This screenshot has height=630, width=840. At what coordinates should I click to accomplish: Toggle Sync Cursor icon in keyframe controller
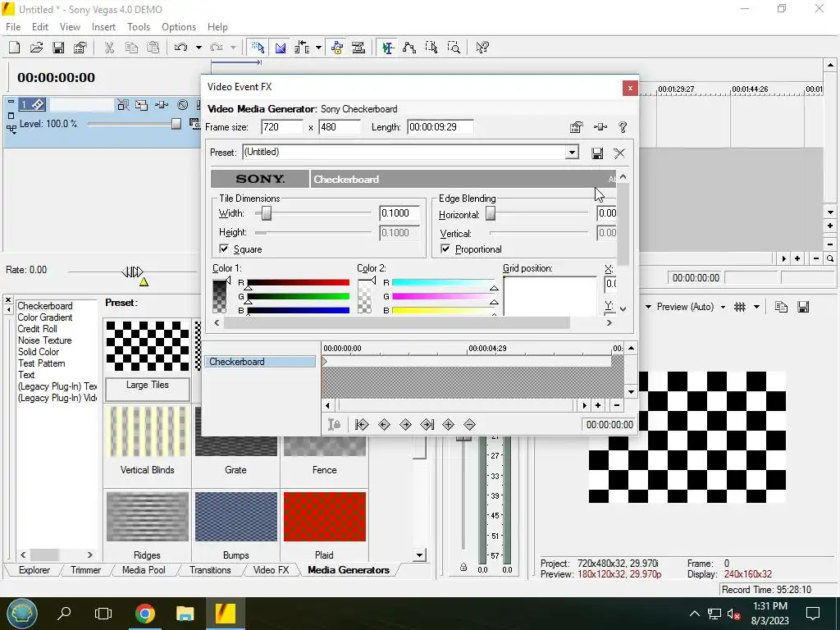[x=334, y=425]
